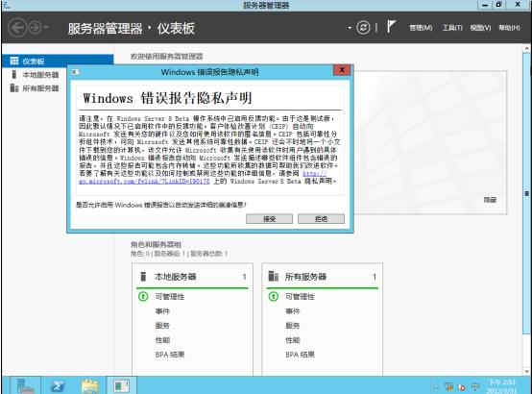The image size is (532, 394).
Task: Click the back navigation arrow
Action: click(17, 27)
